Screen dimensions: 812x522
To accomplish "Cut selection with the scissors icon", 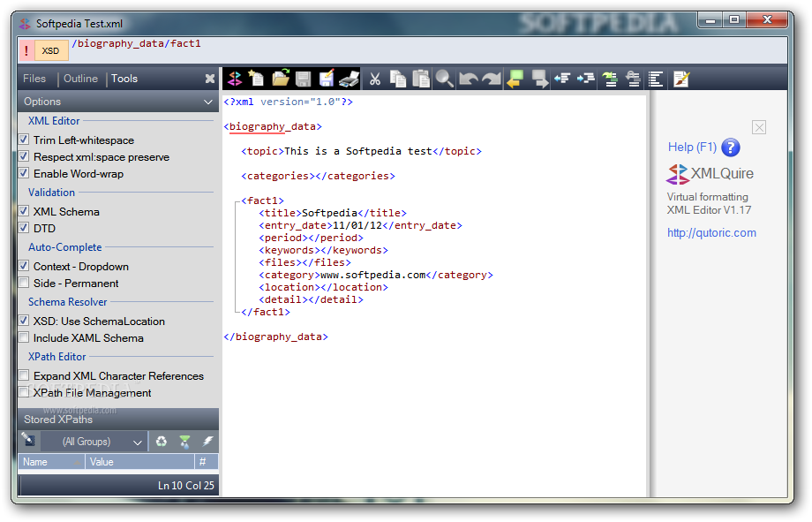I will coord(375,79).
